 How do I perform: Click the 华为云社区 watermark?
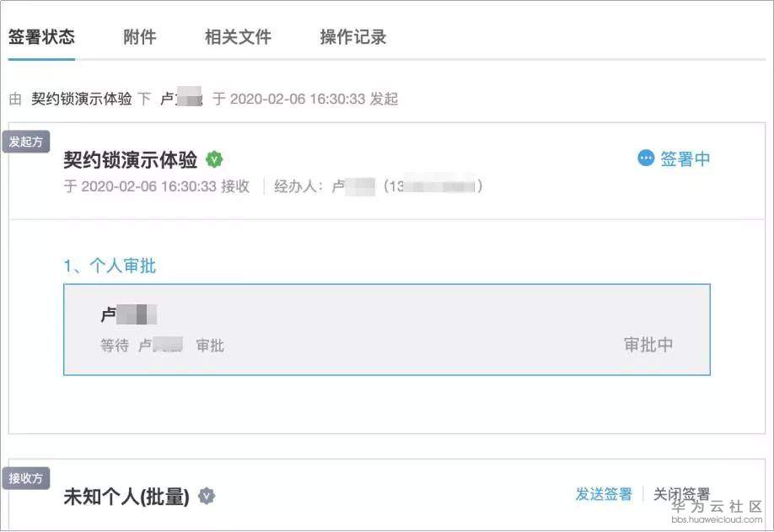point(717,508)
